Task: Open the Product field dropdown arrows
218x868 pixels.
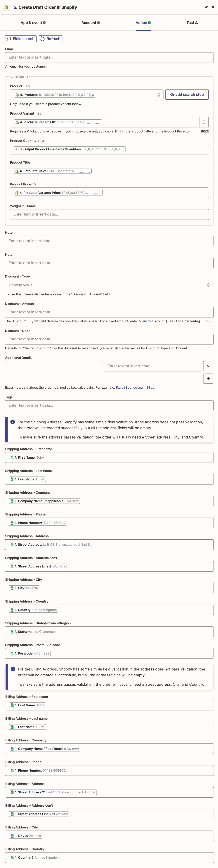Action: pos(159,95)
